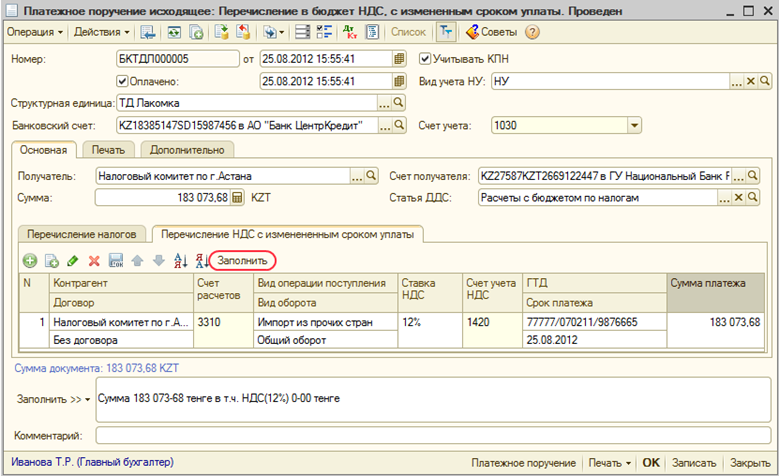Open the help question mark icon
779x476 pixels.
pyautogui.click(x=532, y=32)
